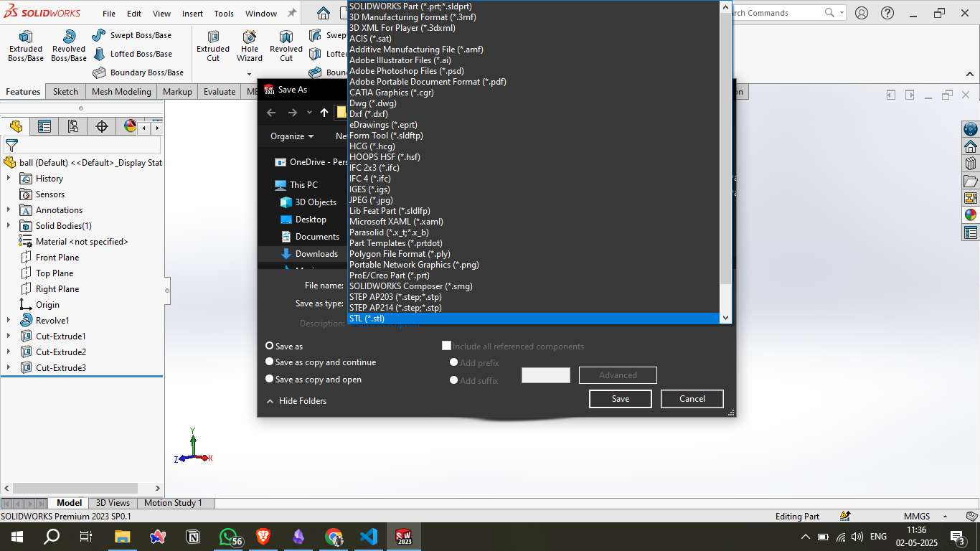
Task: Choose IGES (*.igs) file type
Action: 534,189
